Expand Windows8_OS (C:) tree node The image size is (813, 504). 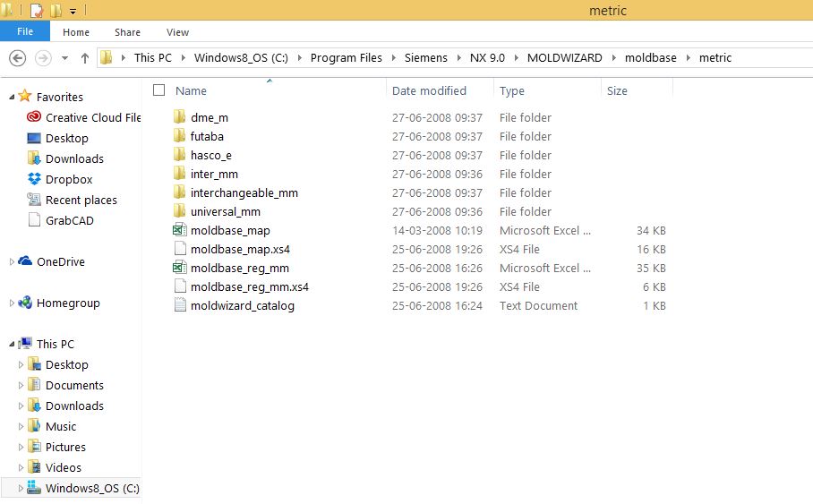pyautogui.click(x=21, y=488)
